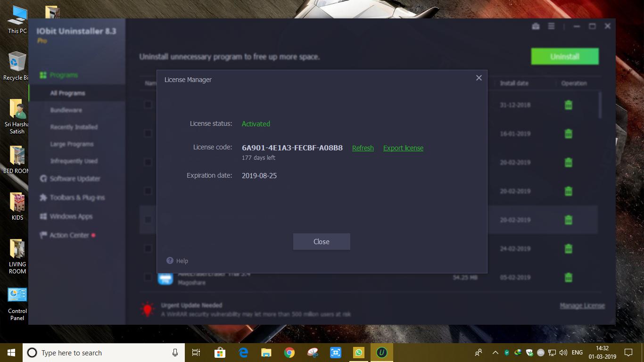Click the Help question mark icon
This screenshot has width=644, height=362.
(170, 261)
